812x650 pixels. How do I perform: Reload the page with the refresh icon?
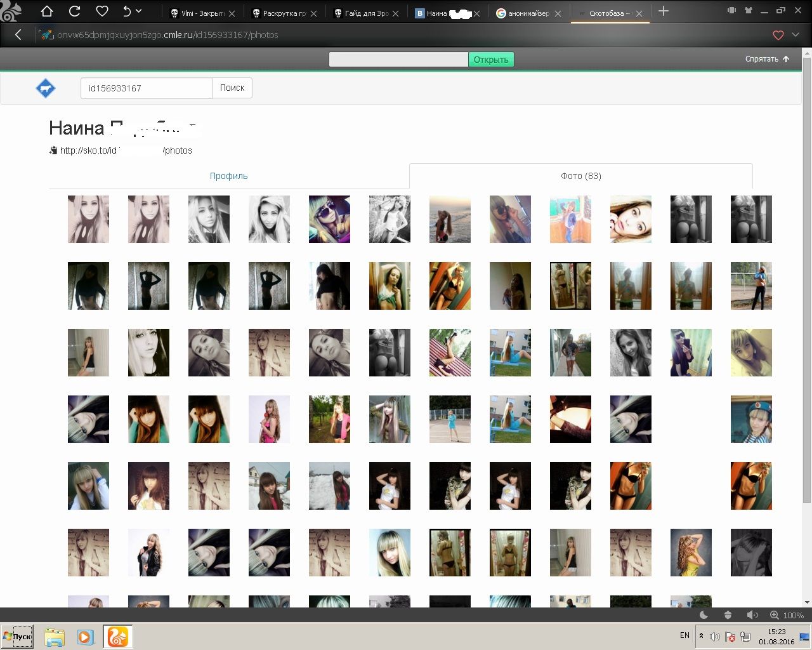pyautogui.click(x=74, y=11)
